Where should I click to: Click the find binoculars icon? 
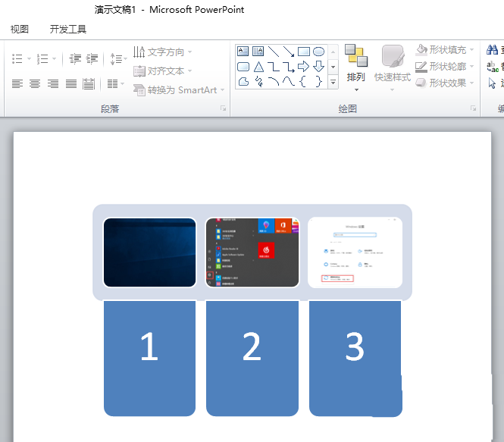point(492,50)
